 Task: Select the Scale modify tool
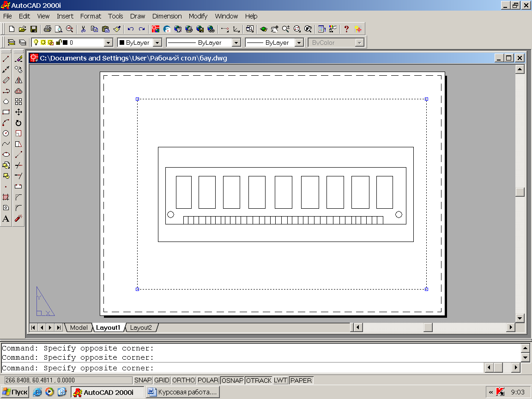pos(18,133)
